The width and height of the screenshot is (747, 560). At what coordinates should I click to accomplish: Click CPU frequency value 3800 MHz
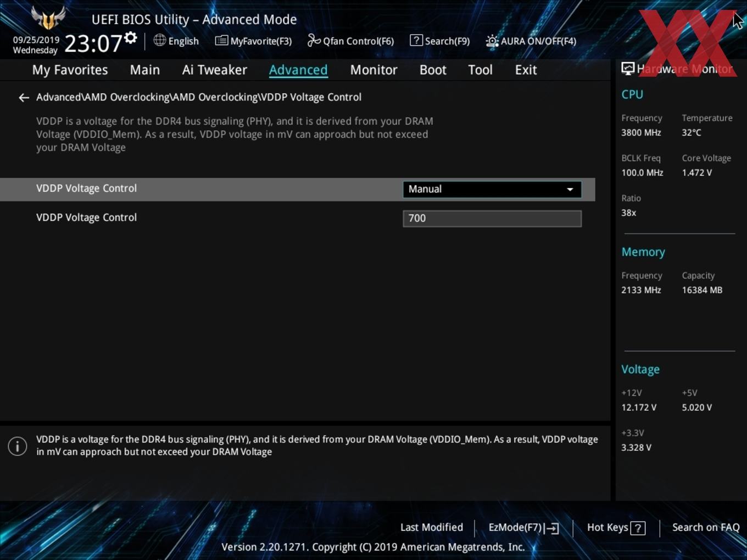tap(641, 132)
